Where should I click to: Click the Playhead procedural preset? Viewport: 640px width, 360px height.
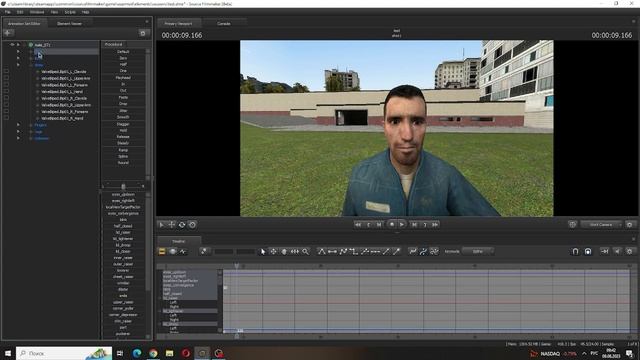pyautogui.click(x=123, y=78)
